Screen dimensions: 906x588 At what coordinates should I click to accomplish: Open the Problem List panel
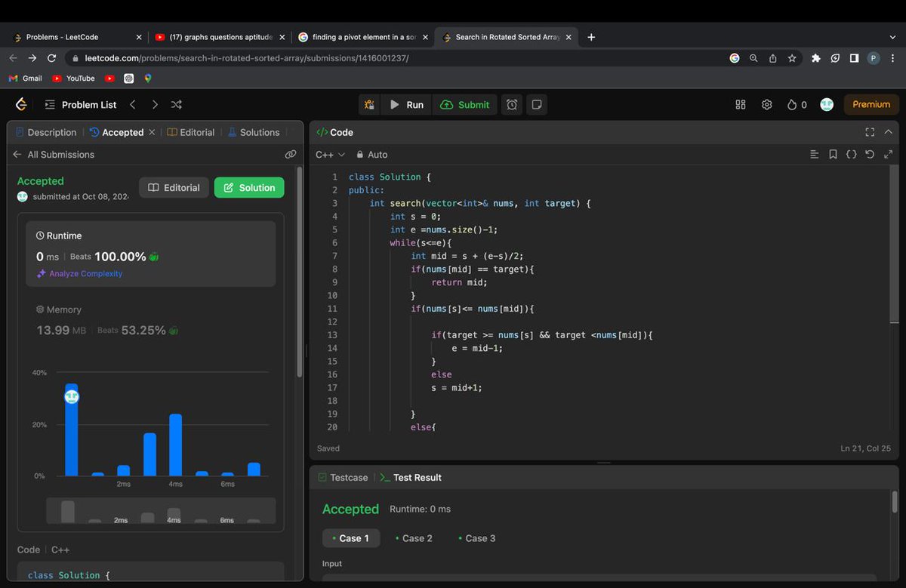[80, 105]
